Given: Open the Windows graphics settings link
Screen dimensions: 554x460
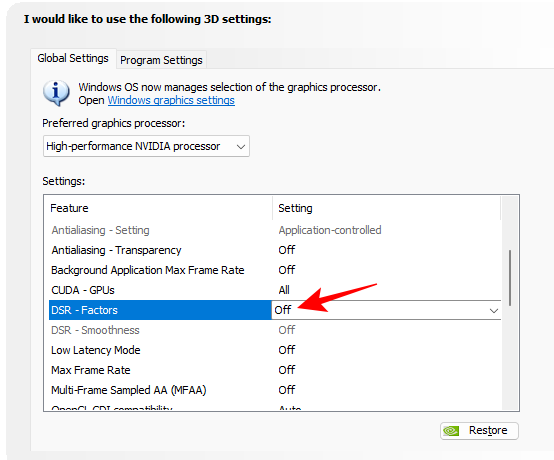Looking at the screenshot, I should (x=171, y=100).
